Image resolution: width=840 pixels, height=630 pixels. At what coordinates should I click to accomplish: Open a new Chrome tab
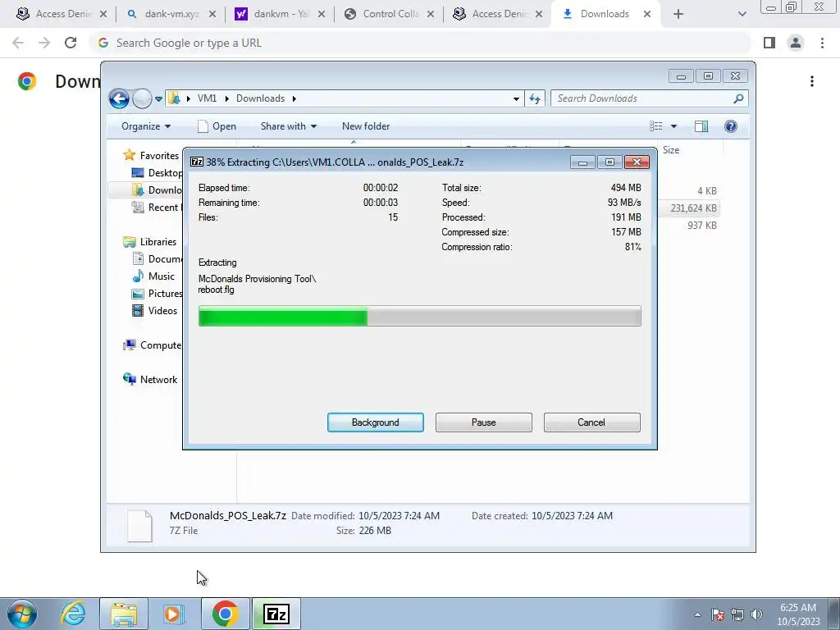tap(678, 14)
